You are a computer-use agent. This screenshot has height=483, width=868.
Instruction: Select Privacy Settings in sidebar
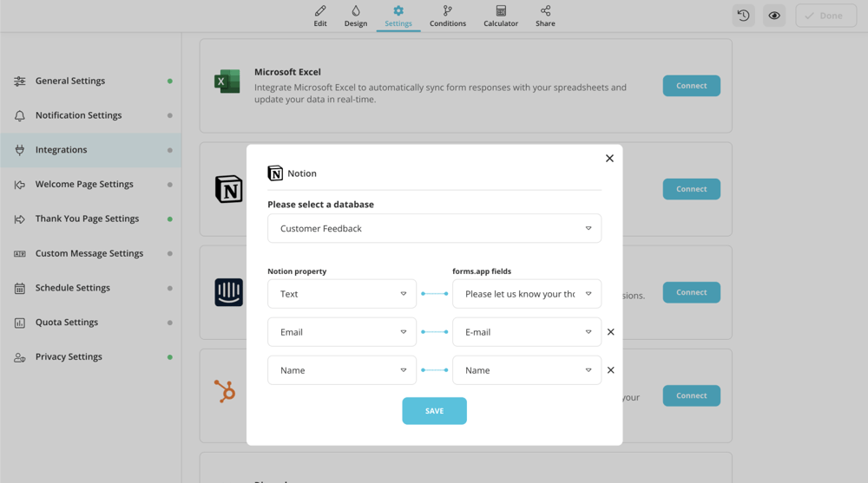pyautogui.click(x=69, y=356)
